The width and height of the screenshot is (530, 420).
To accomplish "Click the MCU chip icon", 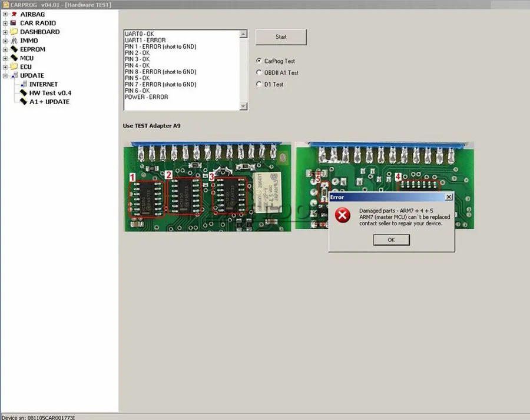I will [14, 58].
